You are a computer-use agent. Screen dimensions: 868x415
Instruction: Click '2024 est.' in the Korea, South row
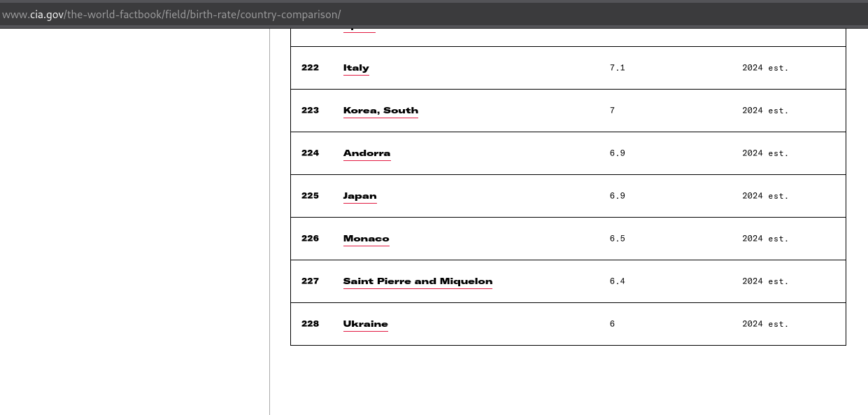point(765,111)
